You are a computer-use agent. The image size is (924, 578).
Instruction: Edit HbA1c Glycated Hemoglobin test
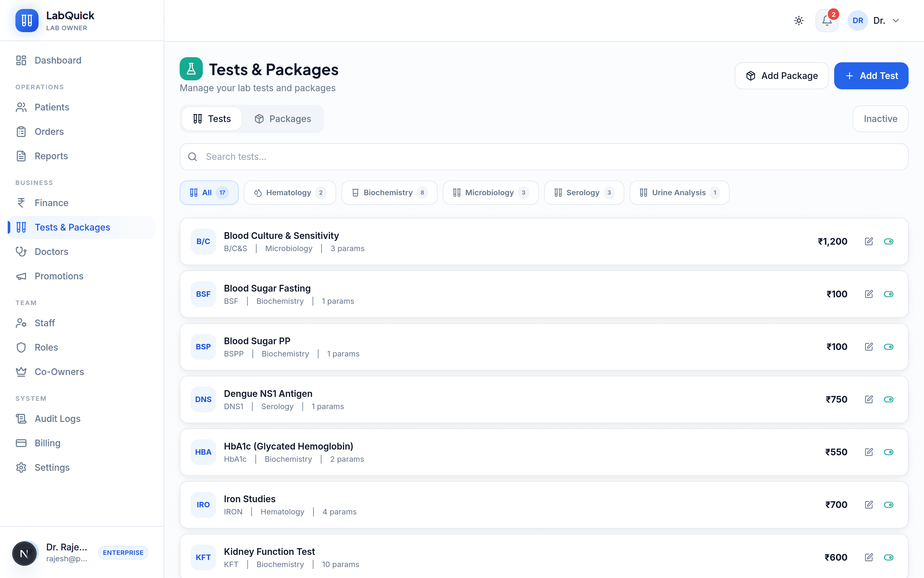coord(868,452)
